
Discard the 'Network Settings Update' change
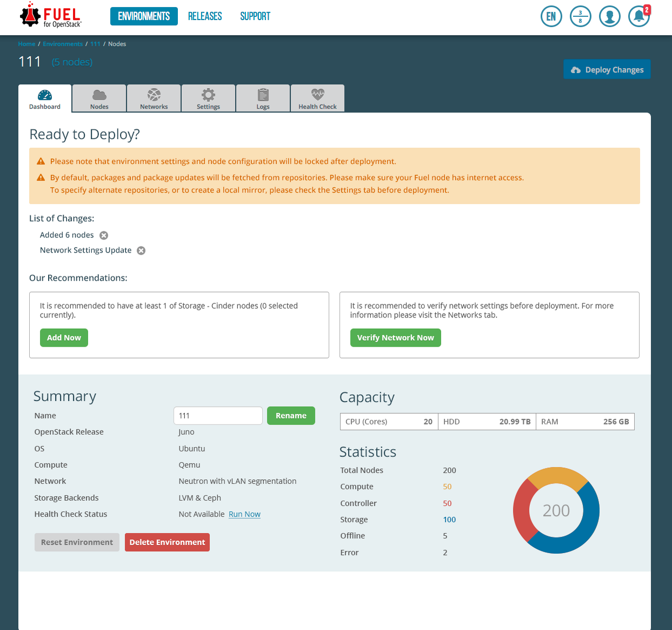[141, 250]
